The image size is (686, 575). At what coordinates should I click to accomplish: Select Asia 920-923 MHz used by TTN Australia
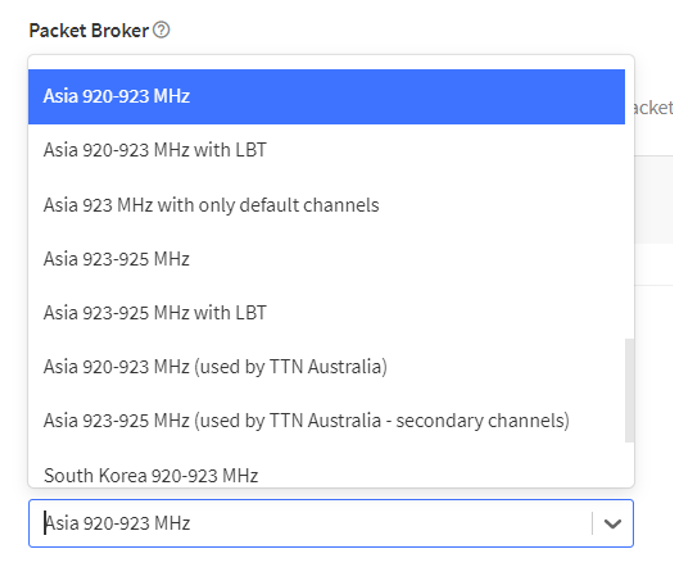pos(215,367)
